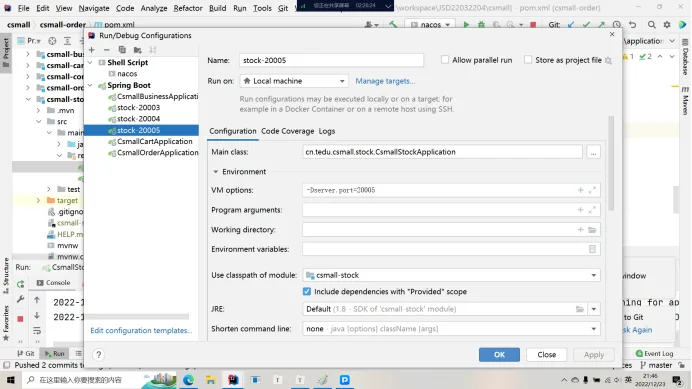This screenshot has height=389, width=692.
Task: Run nacos with green play icon
Action: tap(466, 25)
